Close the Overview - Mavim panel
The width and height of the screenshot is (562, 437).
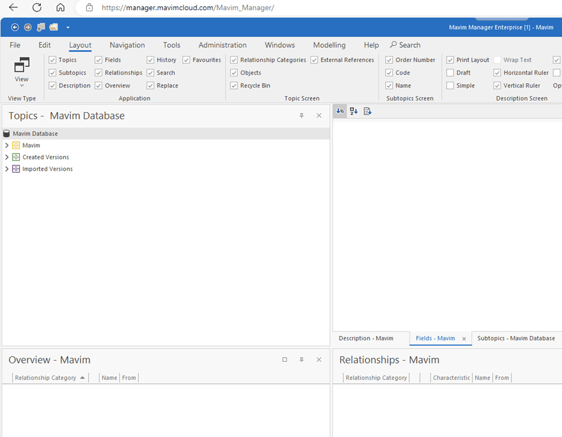[x=319, y=360]
